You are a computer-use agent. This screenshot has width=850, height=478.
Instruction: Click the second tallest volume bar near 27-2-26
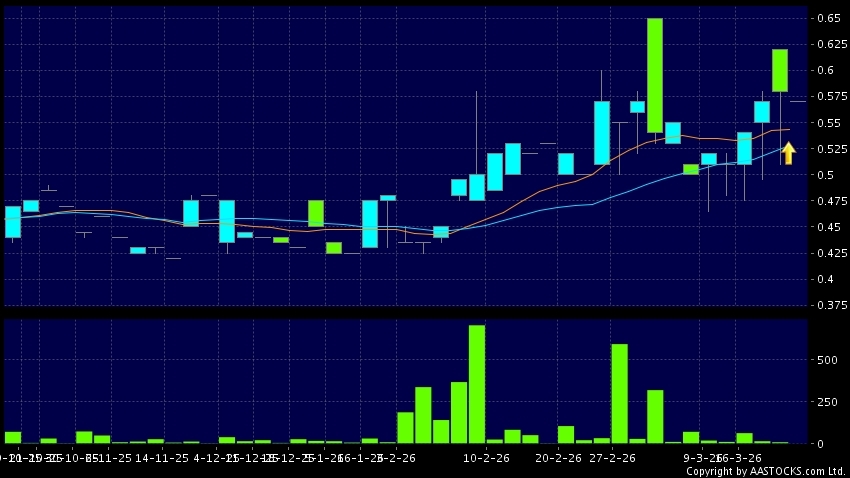(619, 393)
